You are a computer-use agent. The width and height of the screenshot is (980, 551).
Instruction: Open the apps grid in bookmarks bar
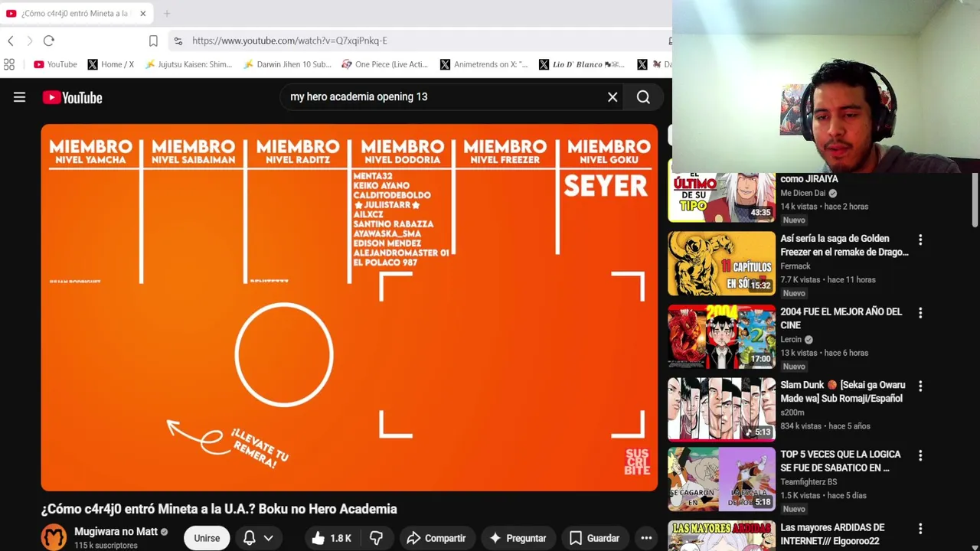pyautogui.click(x=9, y=64)
